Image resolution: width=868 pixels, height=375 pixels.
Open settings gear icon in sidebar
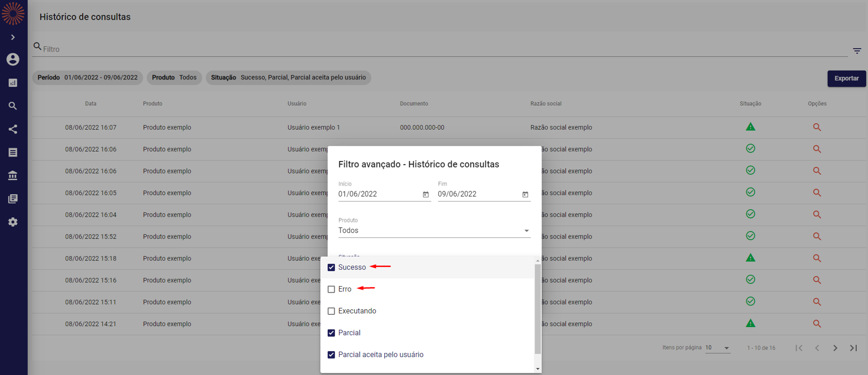[x=13, y=222]
